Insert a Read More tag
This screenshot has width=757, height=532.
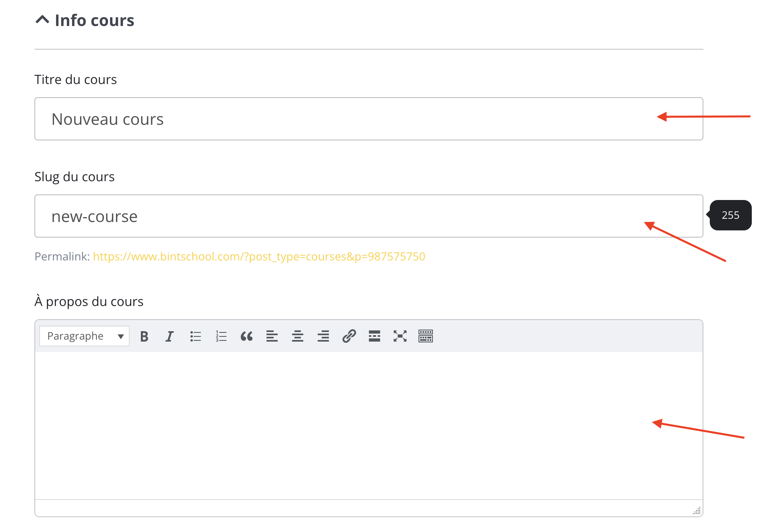tap(374, 336)
